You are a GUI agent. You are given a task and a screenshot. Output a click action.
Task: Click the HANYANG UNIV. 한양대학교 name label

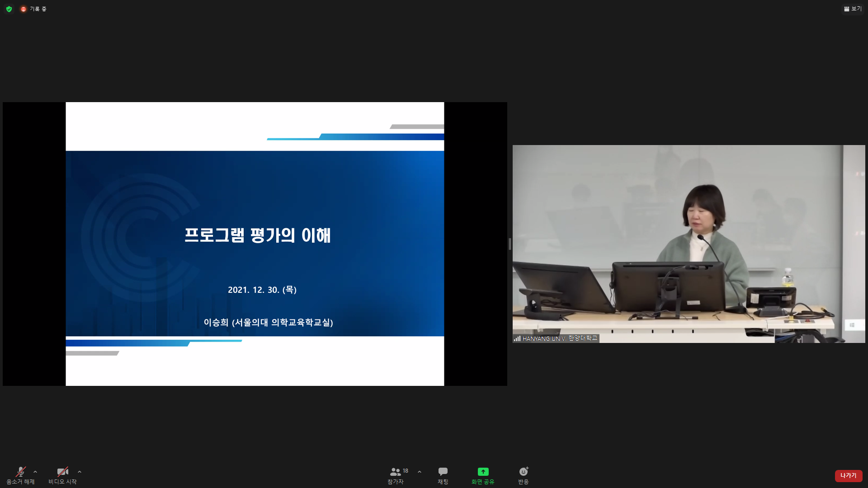[x=556, y=338]
